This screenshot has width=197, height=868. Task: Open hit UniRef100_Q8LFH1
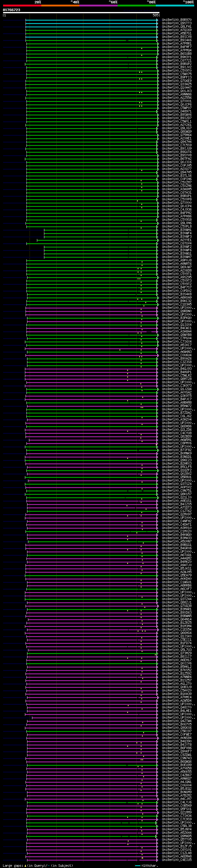(x=176, y=27)
